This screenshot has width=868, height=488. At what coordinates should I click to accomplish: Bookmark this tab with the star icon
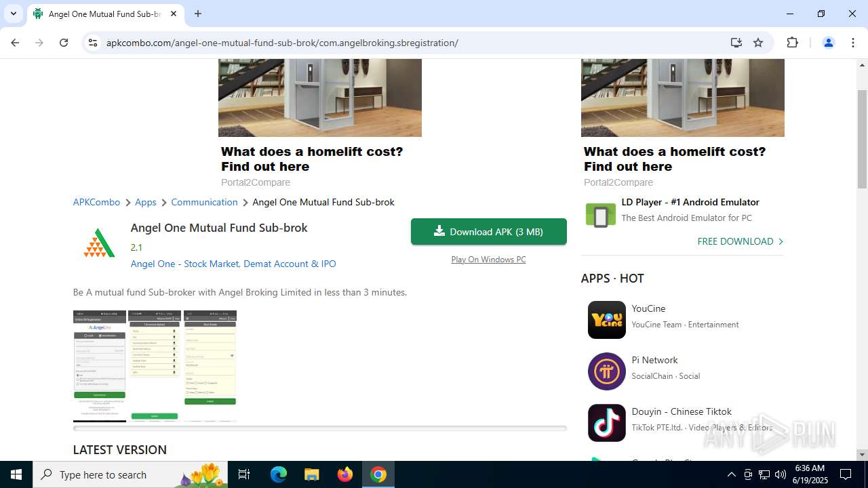pyautogui.click(x=758, y=43)
